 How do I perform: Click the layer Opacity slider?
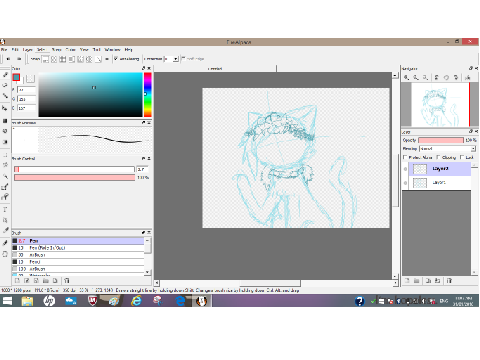441,140
